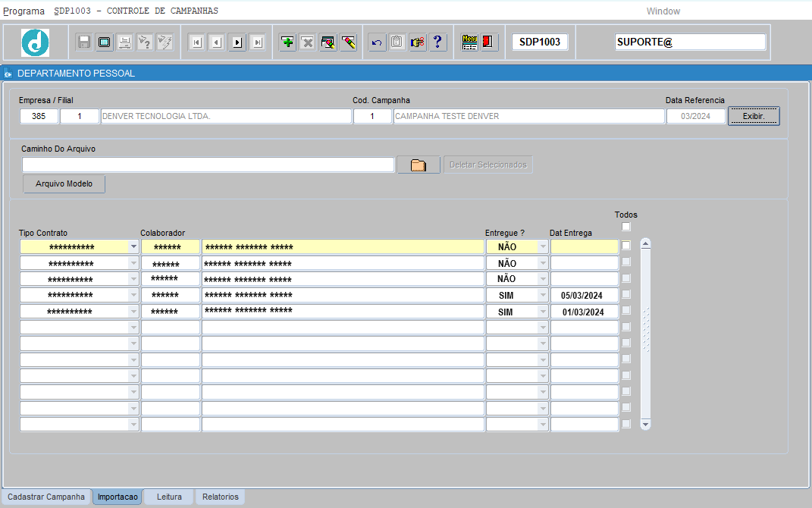This screenshot has height=508, width=812.
Task: Click the red exit door icon
Action: click(488, 42)
